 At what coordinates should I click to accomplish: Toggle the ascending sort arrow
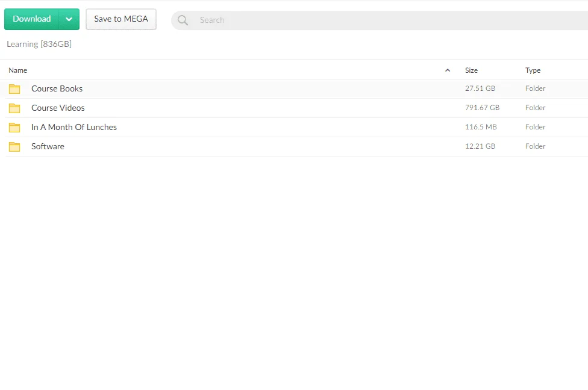click(448, 70)
